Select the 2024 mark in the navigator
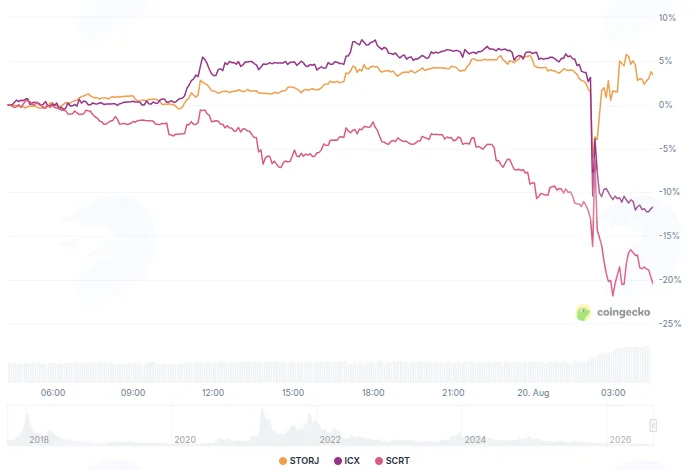Screen dimensions: 695x470 coord(475,439)
